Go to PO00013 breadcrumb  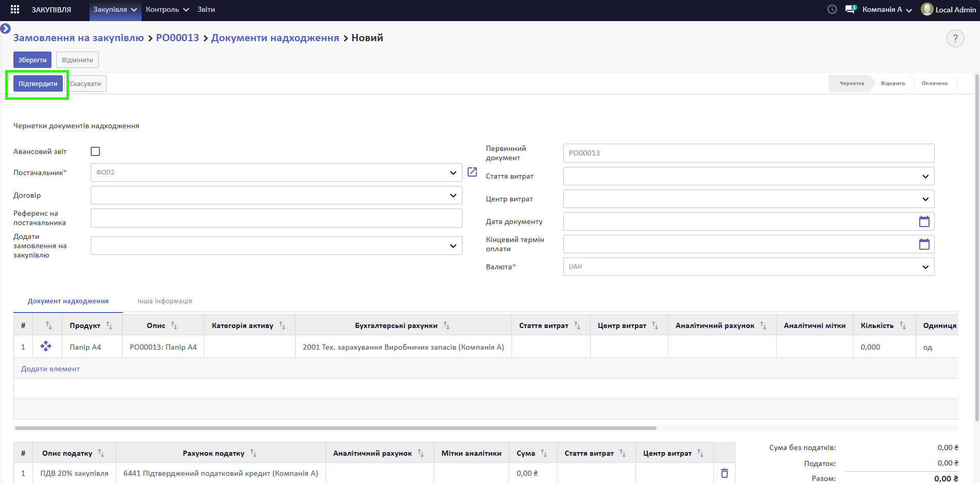coord(177,38)
